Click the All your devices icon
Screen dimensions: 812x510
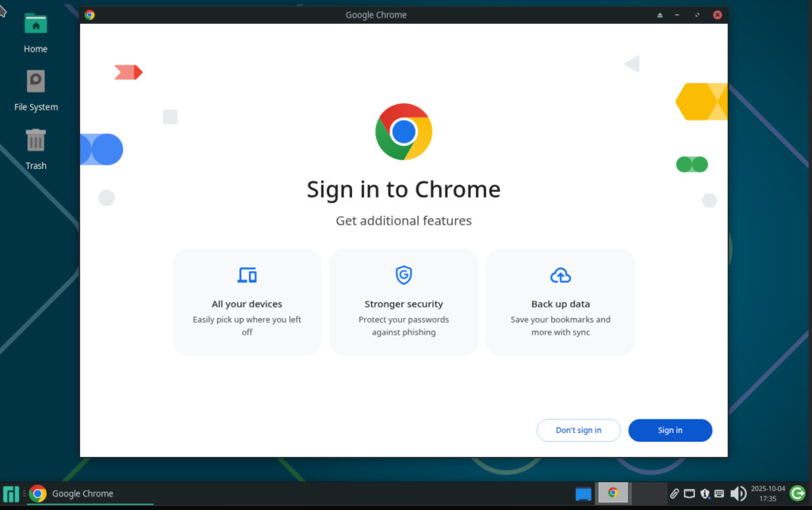[x=247, y=275]
